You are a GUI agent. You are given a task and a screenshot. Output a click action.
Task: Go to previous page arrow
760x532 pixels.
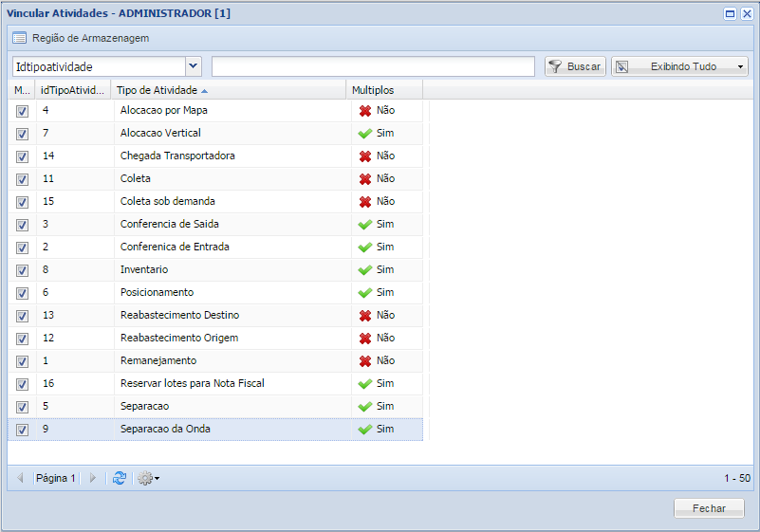(20, 478)
